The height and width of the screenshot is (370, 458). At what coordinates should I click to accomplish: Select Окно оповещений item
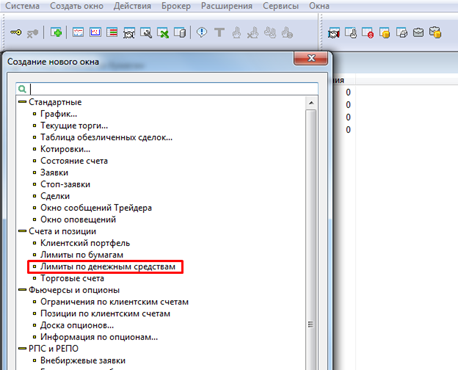coord(78,220)
